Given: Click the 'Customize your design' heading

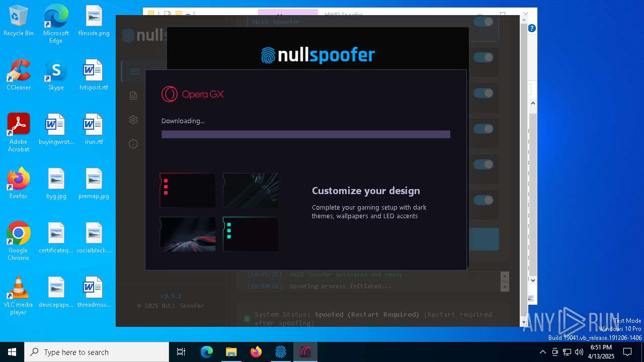Looking at the screenshot, I should pos(366,191).
